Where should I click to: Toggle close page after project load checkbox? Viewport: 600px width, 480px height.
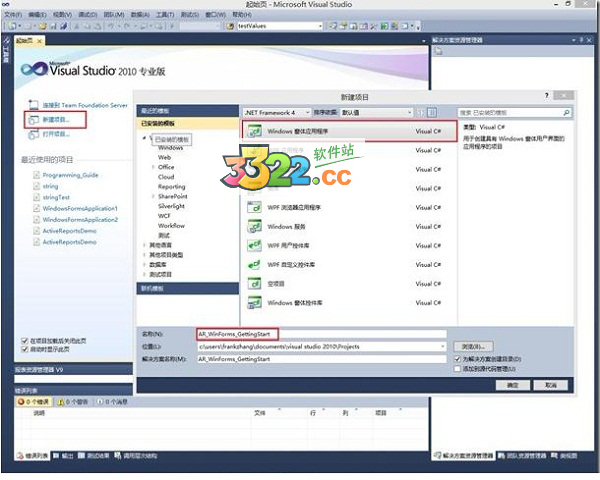tap(25, 341)
